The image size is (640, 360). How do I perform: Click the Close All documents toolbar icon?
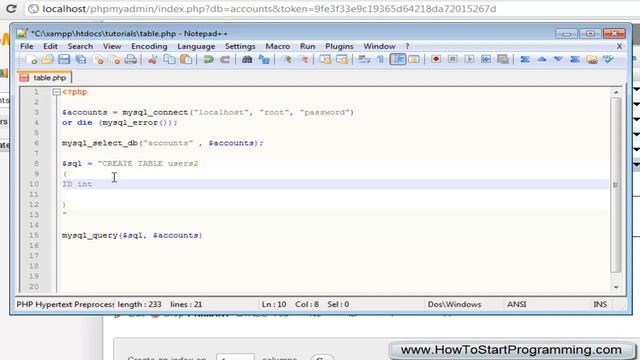[x=115, y=60]
